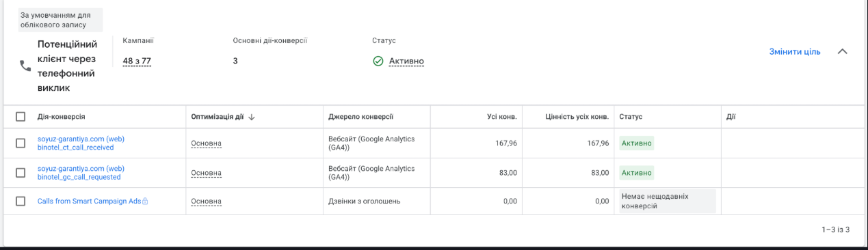Image resolution: width=868 pixels, height=250 pixels.
Task: Click the Змінити ціль link
Action: [795, 52]
